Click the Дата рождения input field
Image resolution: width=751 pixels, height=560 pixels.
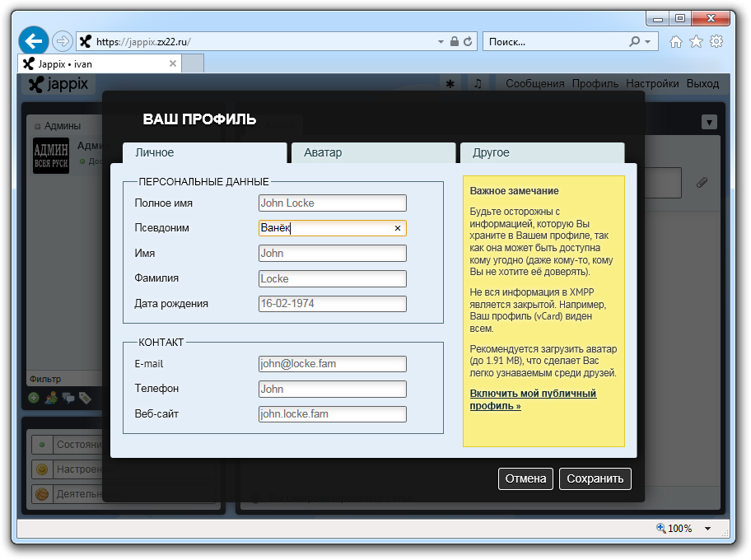pos(332,304)
